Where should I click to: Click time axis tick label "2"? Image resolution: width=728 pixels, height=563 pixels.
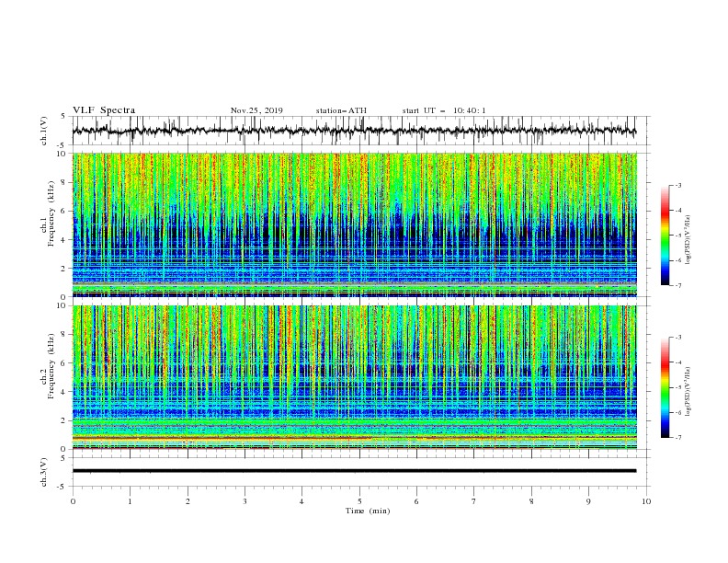click(188, 501)
